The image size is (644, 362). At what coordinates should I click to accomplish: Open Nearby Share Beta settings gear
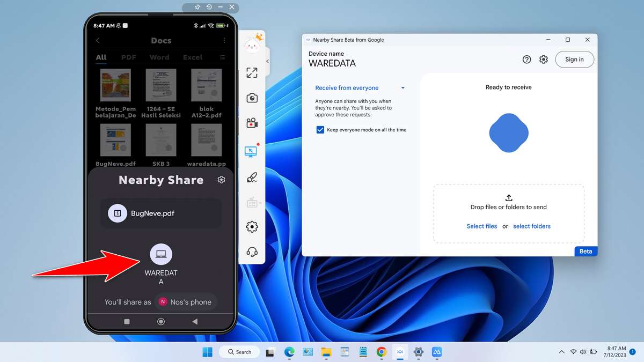click(544, 60)
